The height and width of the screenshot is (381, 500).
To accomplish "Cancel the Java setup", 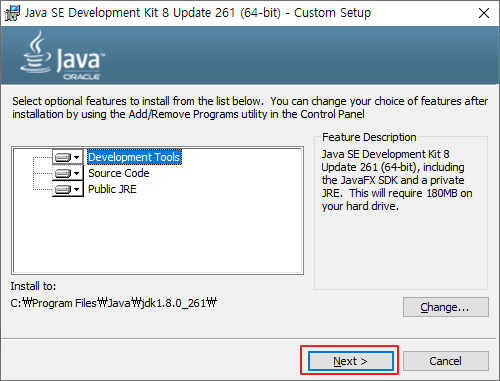I will pos(446,361).
